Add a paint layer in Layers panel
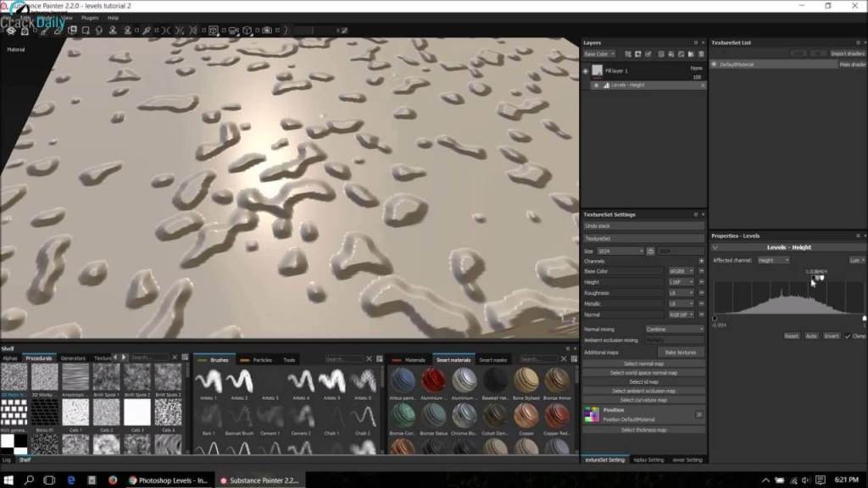 [661, 53]
